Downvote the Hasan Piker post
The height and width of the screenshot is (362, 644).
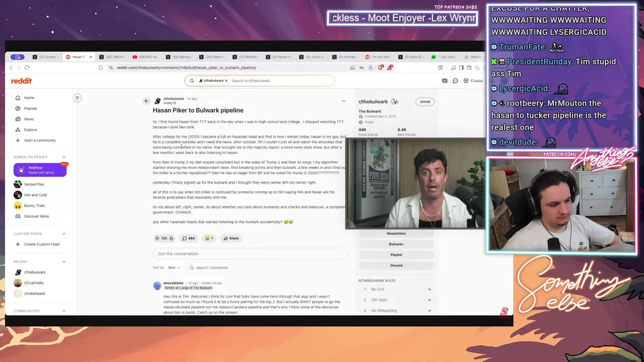(x=171, y=238)
